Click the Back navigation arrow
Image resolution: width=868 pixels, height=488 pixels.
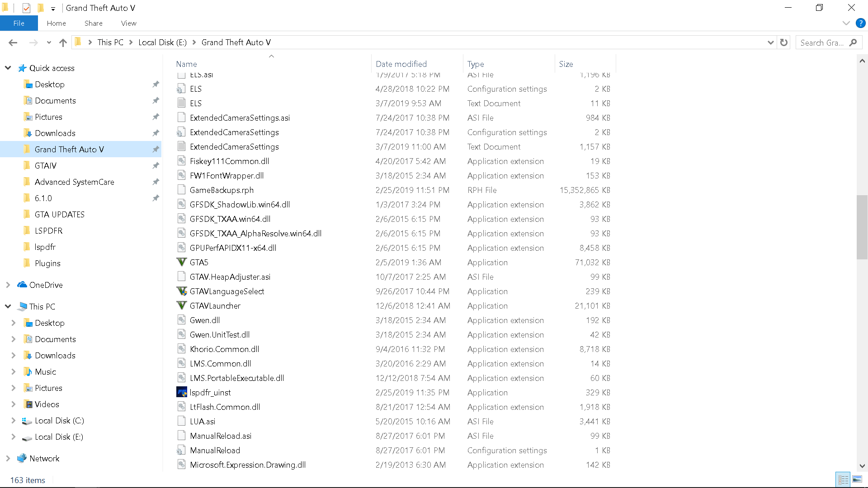(13, 42)
